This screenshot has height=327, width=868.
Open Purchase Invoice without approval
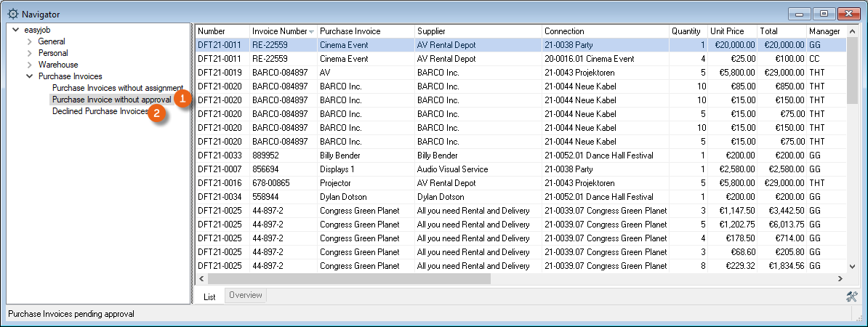(x=111, y=100)
